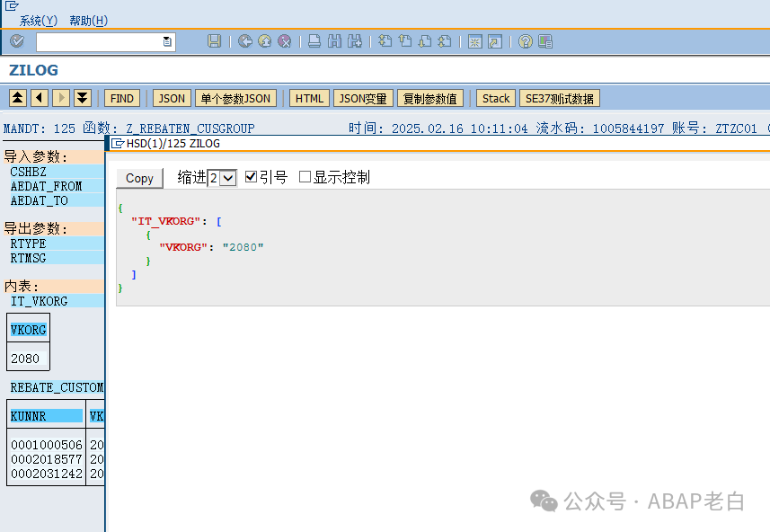
Task: Click the VKORG column header
Action: [x=29, y=330]
